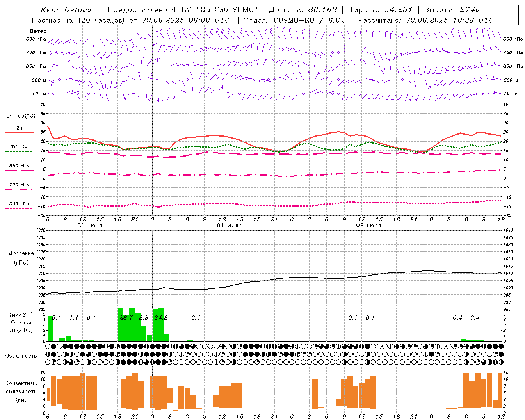Click the Модель COSMO-RU / 6.6км text

tap(296, 20)
